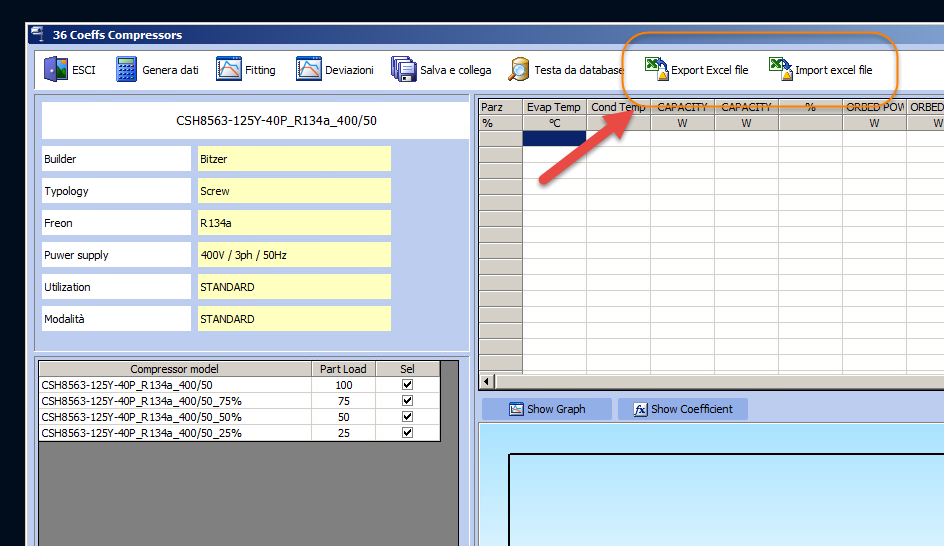The width and height of the screenshot is (944, 546).
Task: Select the first Evap Temp grid cell
Action: tap(554, 139)
